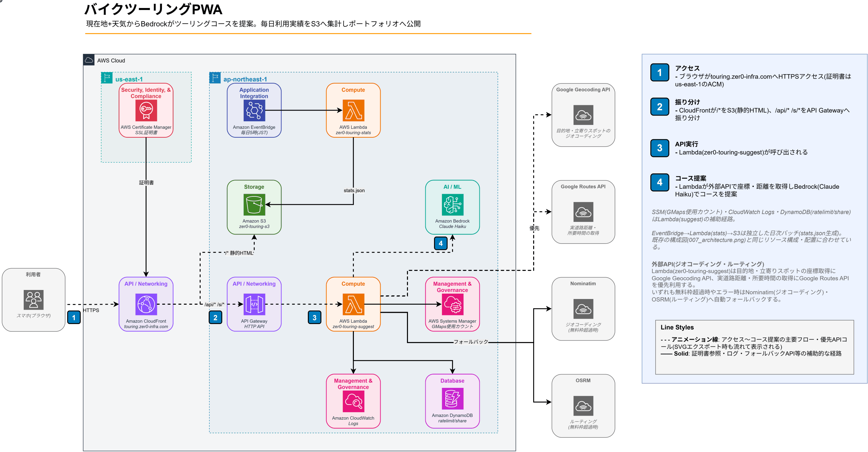The height and width of the screenshot is (452, 868).
Task: Select the "HTTP API" caption under API Gateway
Action: point(254,327)
